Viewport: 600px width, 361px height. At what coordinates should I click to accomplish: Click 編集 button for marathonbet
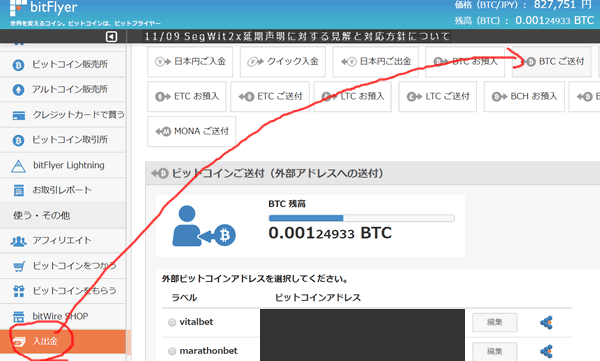pyautogui.click(x=494, y=351)
